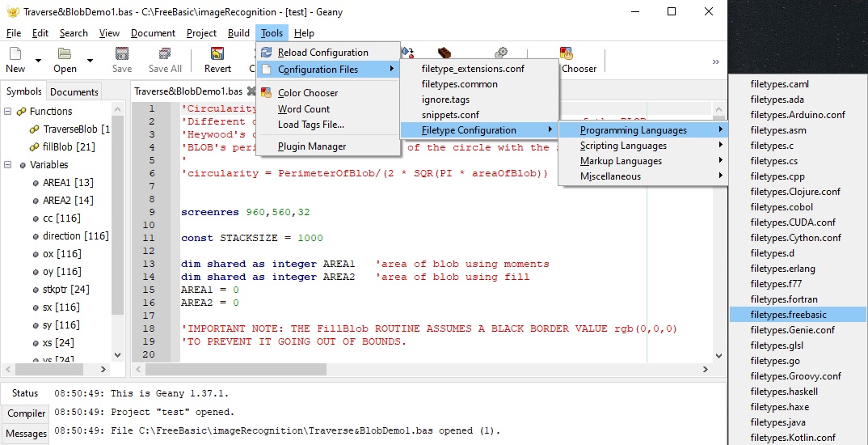Image resolution: width=868 pixels, height=445 pixels.
Task: Close the Traverse&BlobDemo1.bas tab
Action: [251, 91]
